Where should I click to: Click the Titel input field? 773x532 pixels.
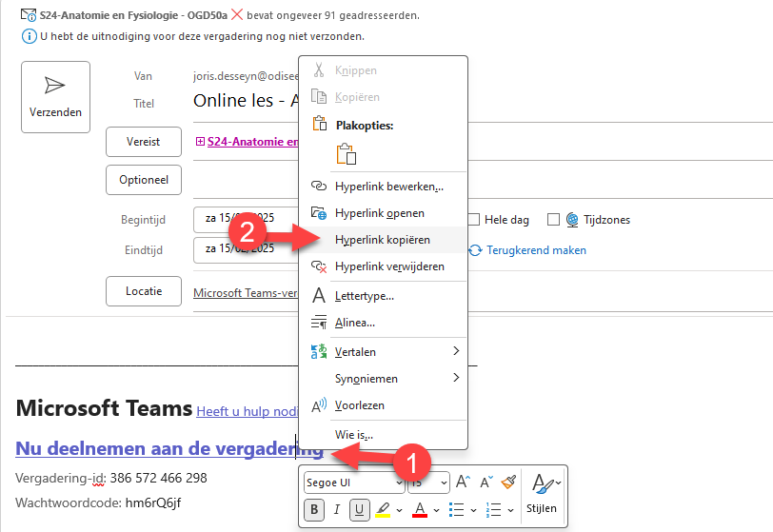(246, 101)
